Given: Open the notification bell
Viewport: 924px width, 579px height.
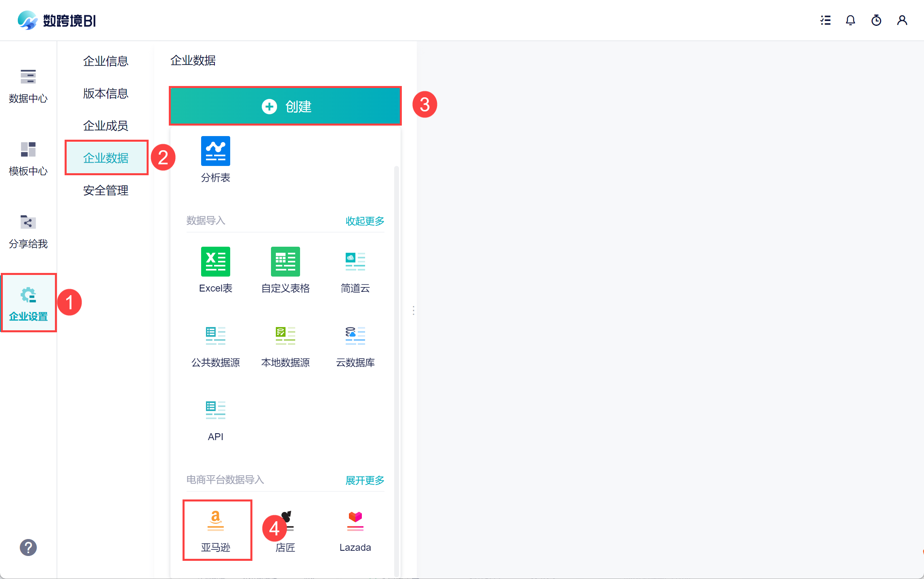Looking at the screenshot, I should pyautogui.click(x=850, y=20).
